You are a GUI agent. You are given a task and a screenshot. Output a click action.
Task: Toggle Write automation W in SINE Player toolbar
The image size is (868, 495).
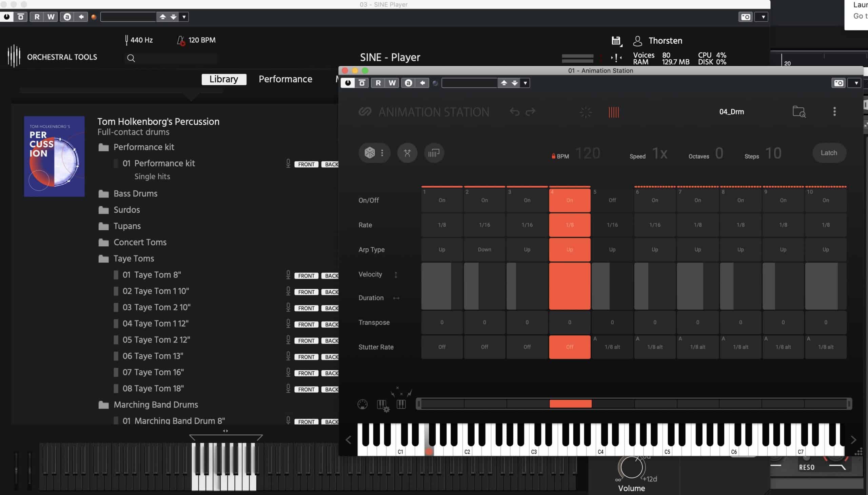tap(51, 17)
